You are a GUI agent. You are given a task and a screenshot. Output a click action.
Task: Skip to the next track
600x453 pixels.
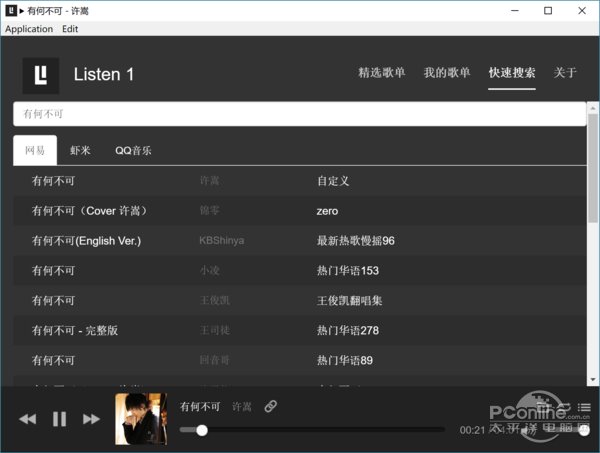(x=91, y=419)
